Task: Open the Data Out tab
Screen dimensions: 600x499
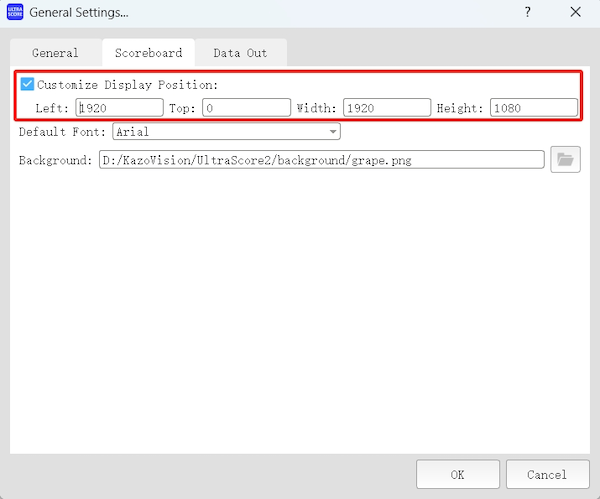Action: (240, 52)
